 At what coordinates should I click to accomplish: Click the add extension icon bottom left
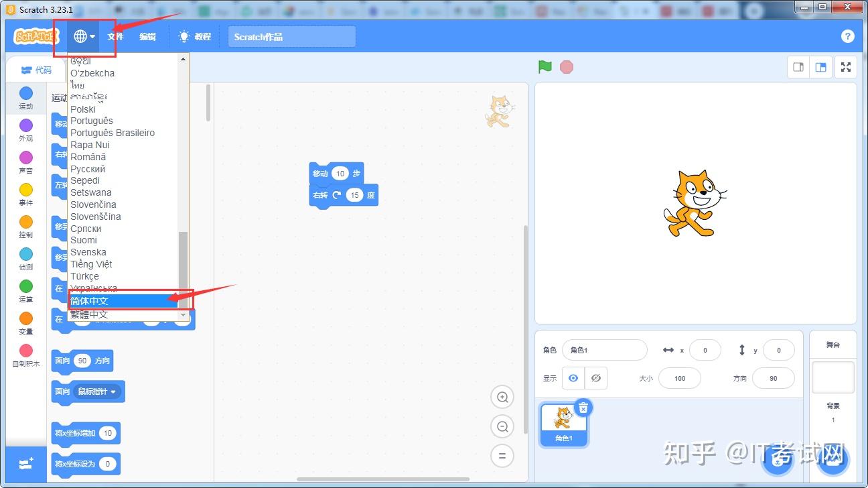[x=25, y=464]
